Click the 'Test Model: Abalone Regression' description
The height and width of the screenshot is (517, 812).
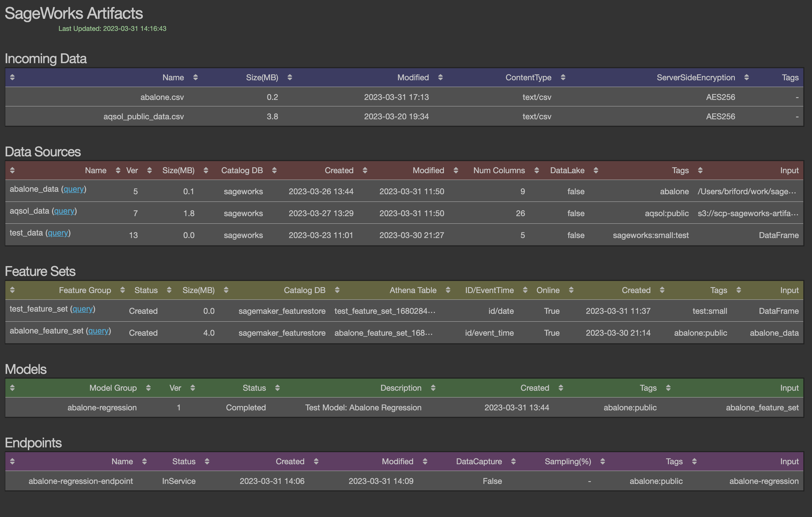pyautogui.click(x=363, y=408)
